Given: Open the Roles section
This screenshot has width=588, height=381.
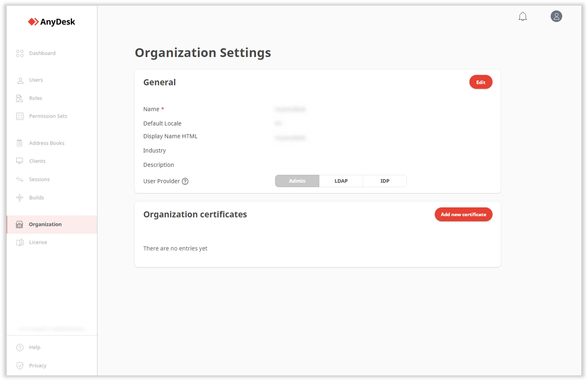Looking at the screenshot, I should pos(35,98).
